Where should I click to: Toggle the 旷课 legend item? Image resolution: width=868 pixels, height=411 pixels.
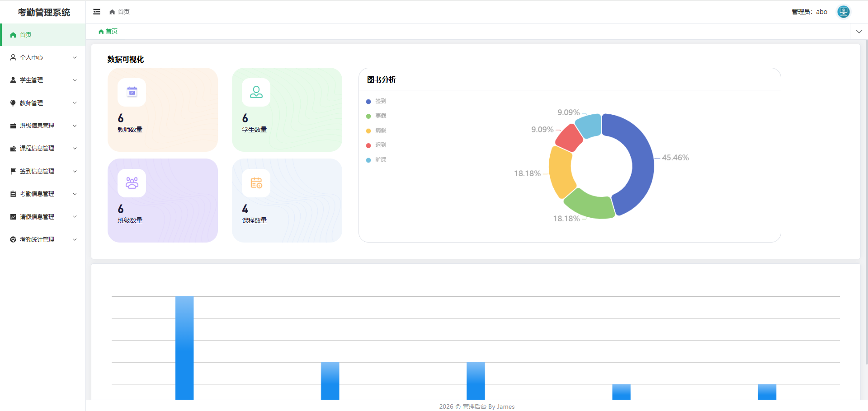tap(376, 159)
